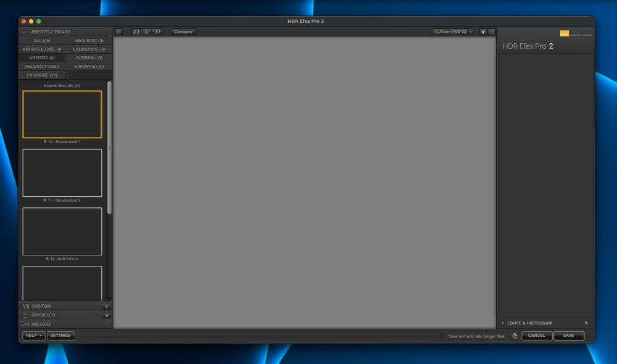Click the HDR Efex Pro 2 panel title
Image resolution: width=617 pixels, height=364 pixels.
(x=528, y=46)
